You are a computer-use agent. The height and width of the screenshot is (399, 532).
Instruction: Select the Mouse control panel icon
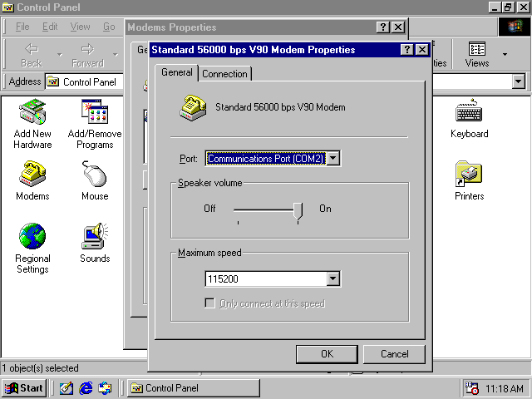point(95,180)
